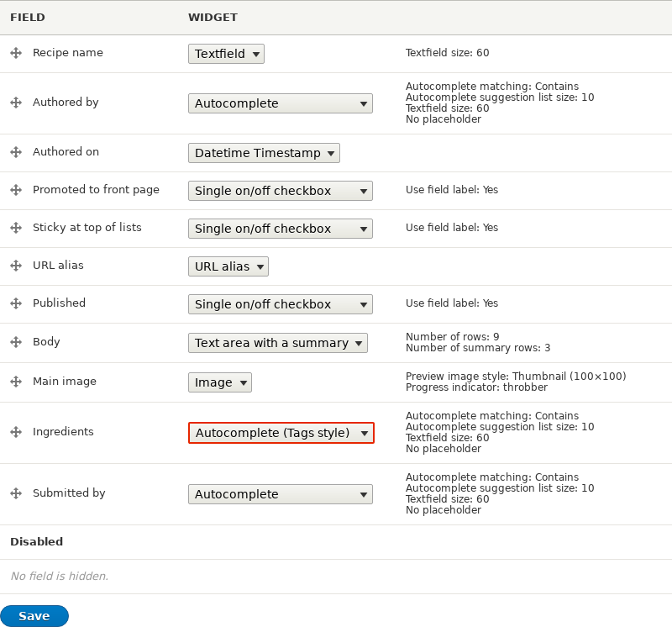672x627 pixels.
Task: Select the Promoted to front page drag handle
Action: pos(16,190)
